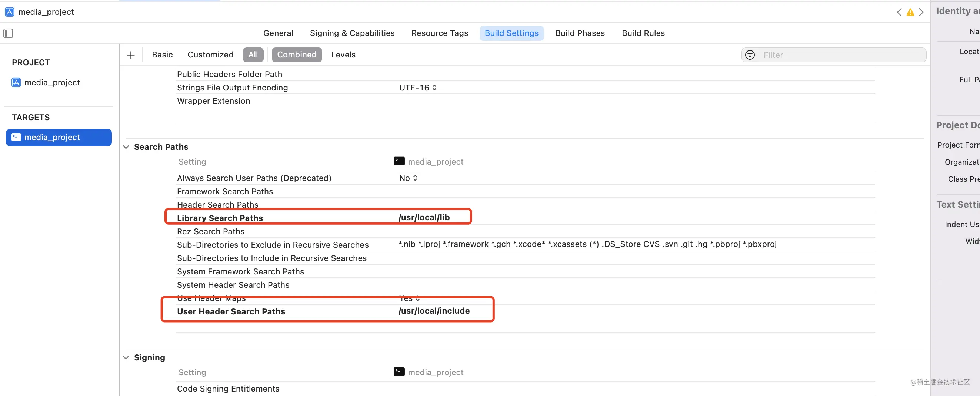Go to previous issue chevron
980x396 pixels.
click(899, 12)
